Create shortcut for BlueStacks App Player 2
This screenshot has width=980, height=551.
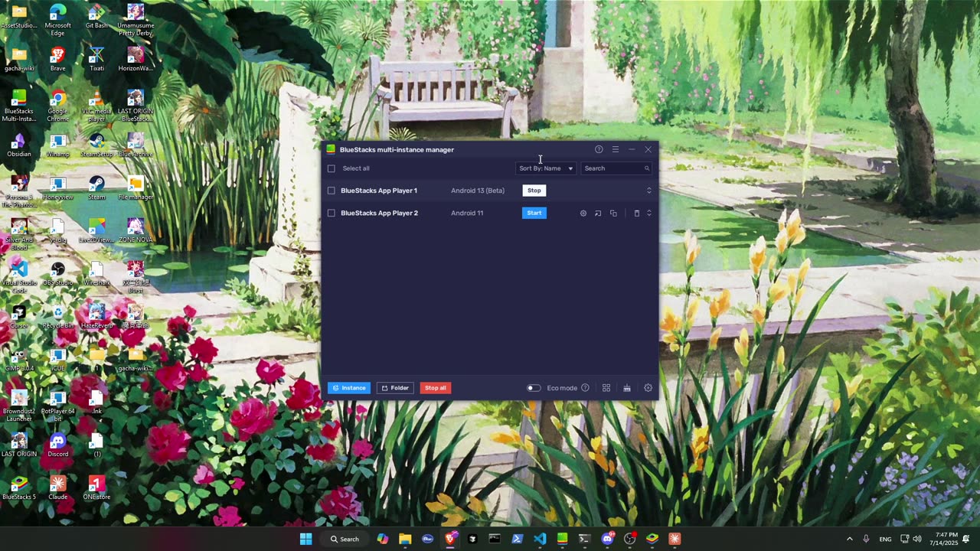pos(598,214)
